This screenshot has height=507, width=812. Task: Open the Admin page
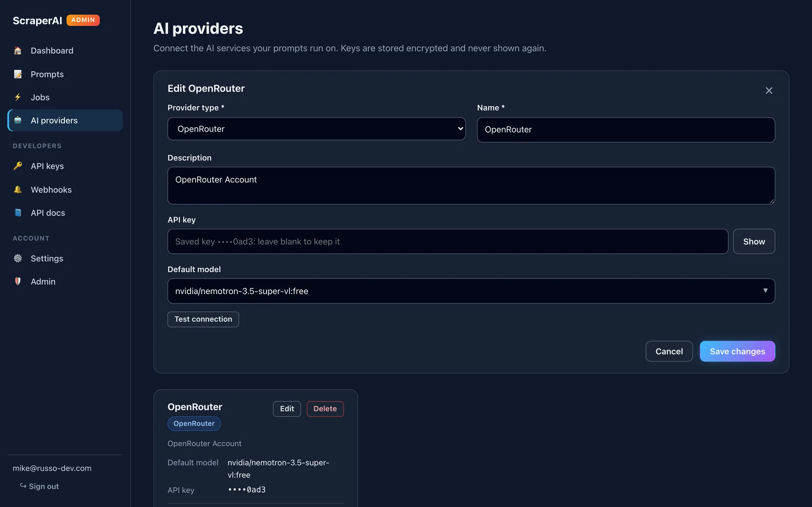point(65,282)
